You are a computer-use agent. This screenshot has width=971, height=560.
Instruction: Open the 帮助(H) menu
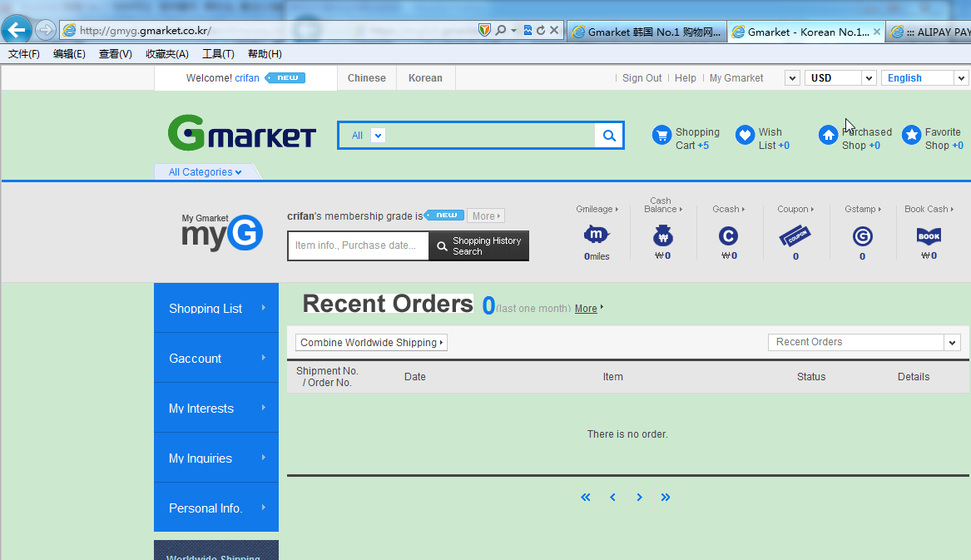[265, 54]
